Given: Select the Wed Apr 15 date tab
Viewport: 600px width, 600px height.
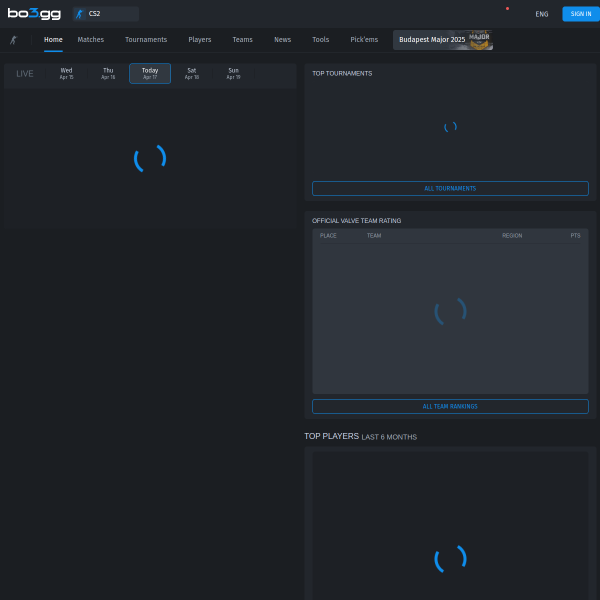Looking at the screenshot, I should 66,73.
